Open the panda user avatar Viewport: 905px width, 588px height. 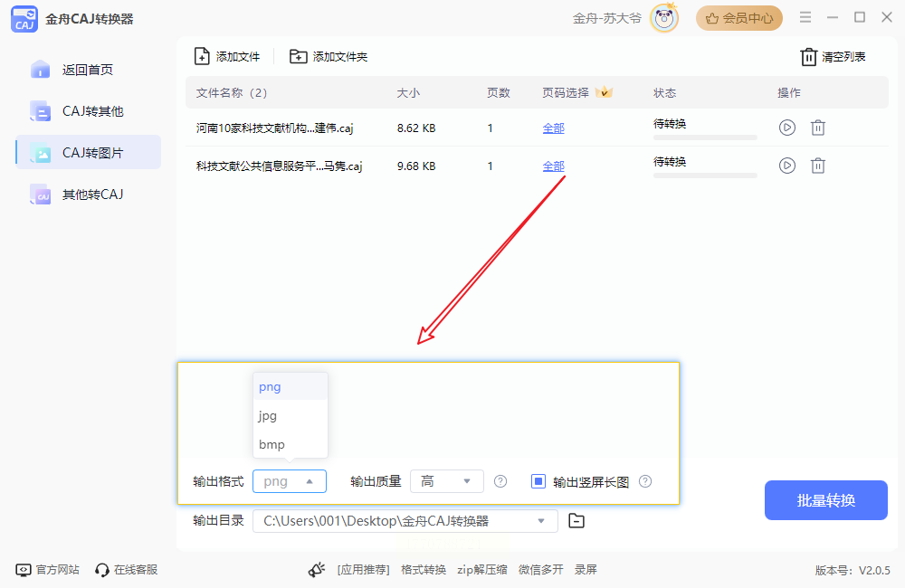[x=664, y=18]
